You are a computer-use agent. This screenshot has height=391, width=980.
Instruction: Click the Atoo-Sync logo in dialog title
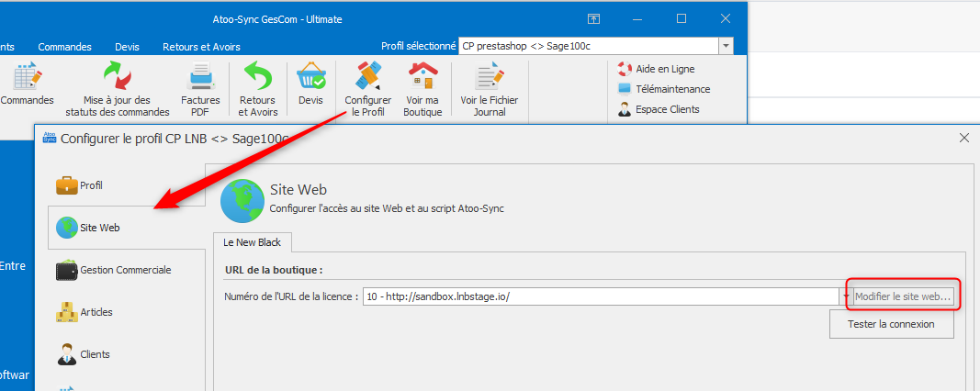tap(50, 138)
